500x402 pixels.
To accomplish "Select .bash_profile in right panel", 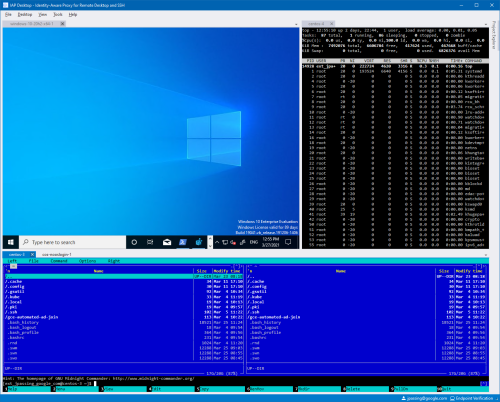I will pyautogui.click(x=366, y=333).
